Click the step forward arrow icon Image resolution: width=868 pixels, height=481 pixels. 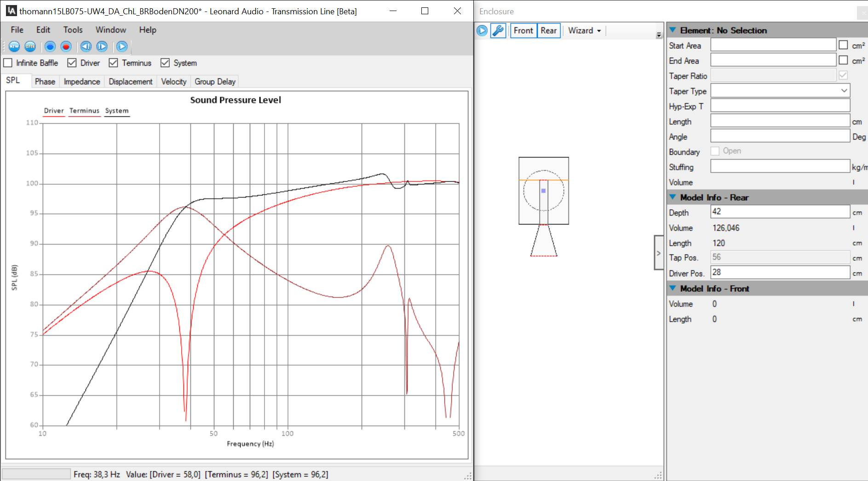pyautogui.click(x=102, y=46)
